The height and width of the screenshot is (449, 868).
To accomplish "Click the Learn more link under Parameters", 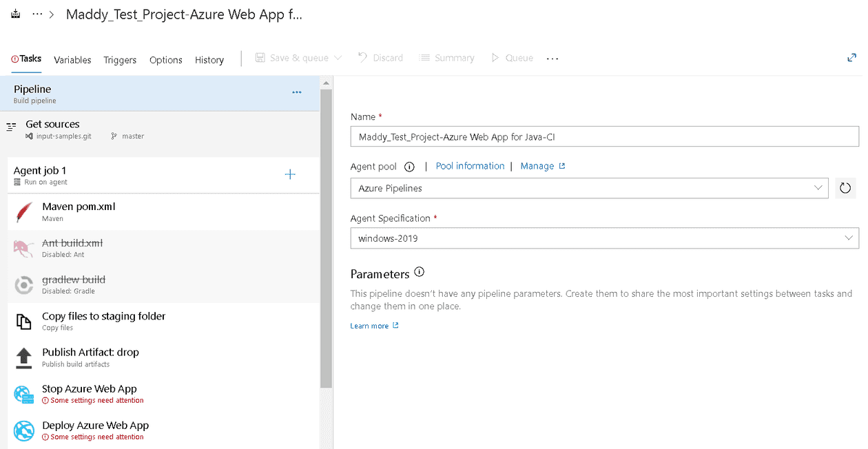I will [x=370, y=325].
